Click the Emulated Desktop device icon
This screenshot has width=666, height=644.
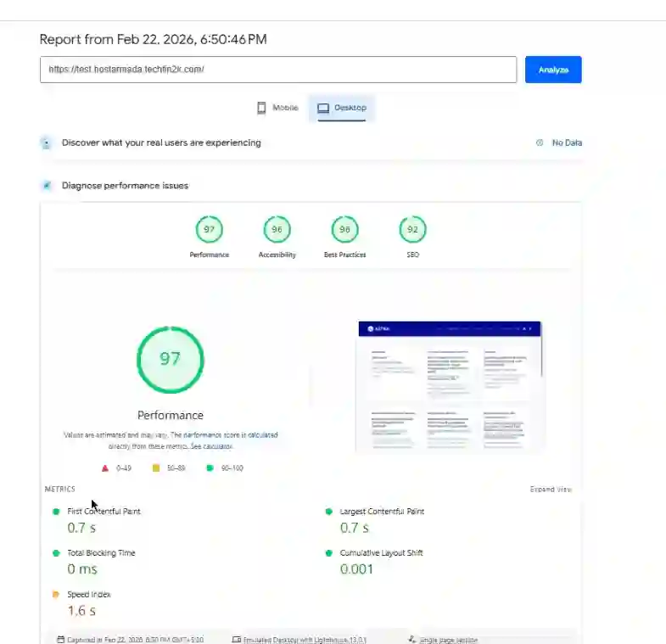[x=237, y=640]
